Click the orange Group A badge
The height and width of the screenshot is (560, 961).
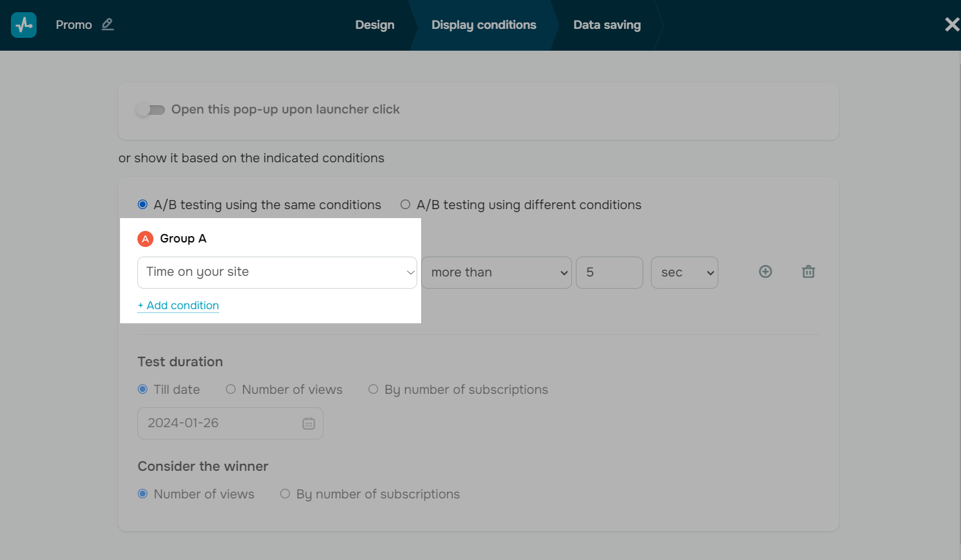[145, 238]
